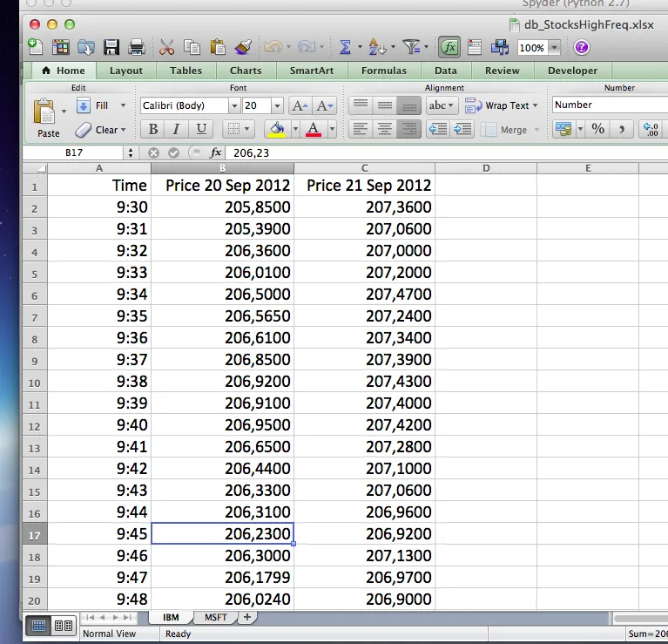This screenshot has height=644, width=668.
Task: Toggle italic formatting
Action: pyautogui.click(x=176, y=129)
